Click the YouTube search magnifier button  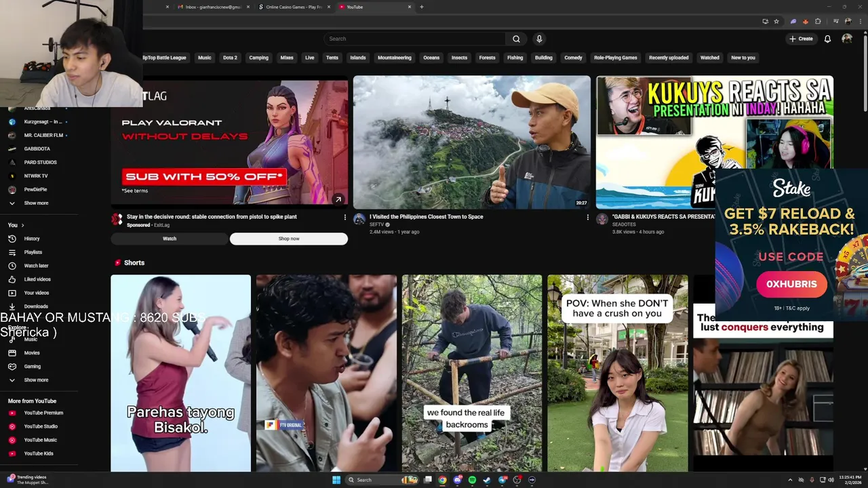coord(516,39)
